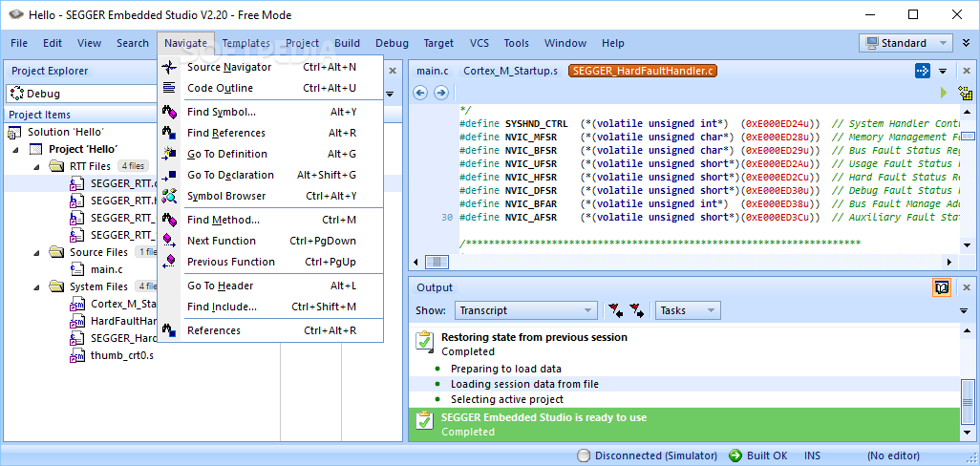
Task: Collapse the System Files folder
Action: pyautogui.click(x=36, y=286)
